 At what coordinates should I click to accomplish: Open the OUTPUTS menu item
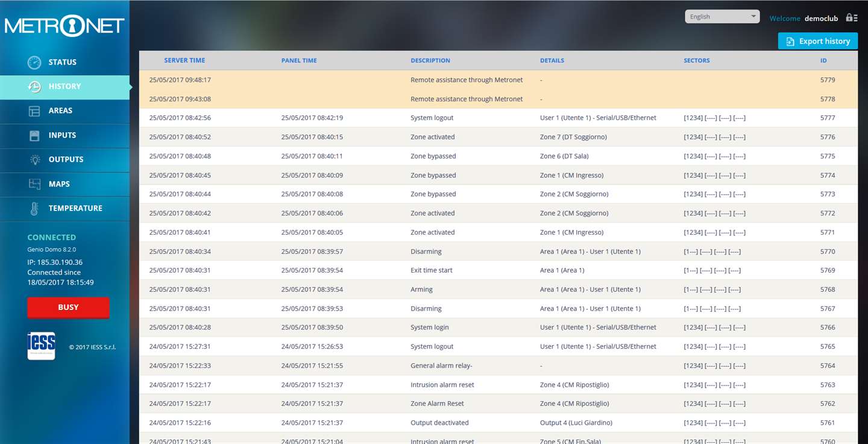(x=64, y=160)
